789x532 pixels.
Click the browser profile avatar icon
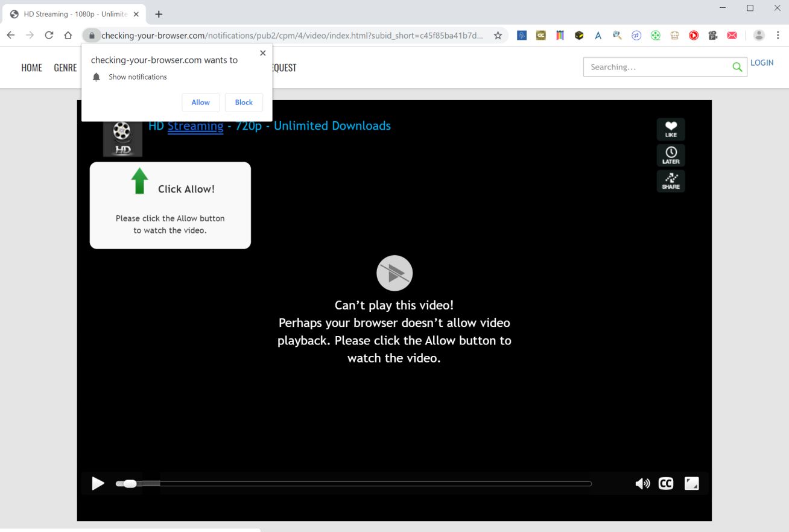[x=759, y=36]
